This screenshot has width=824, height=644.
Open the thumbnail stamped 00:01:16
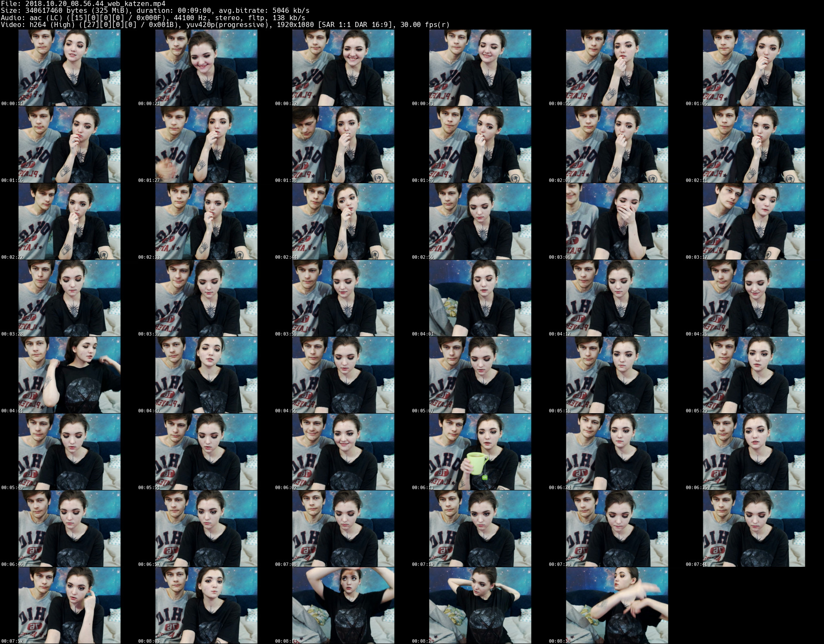coord(70,145)
